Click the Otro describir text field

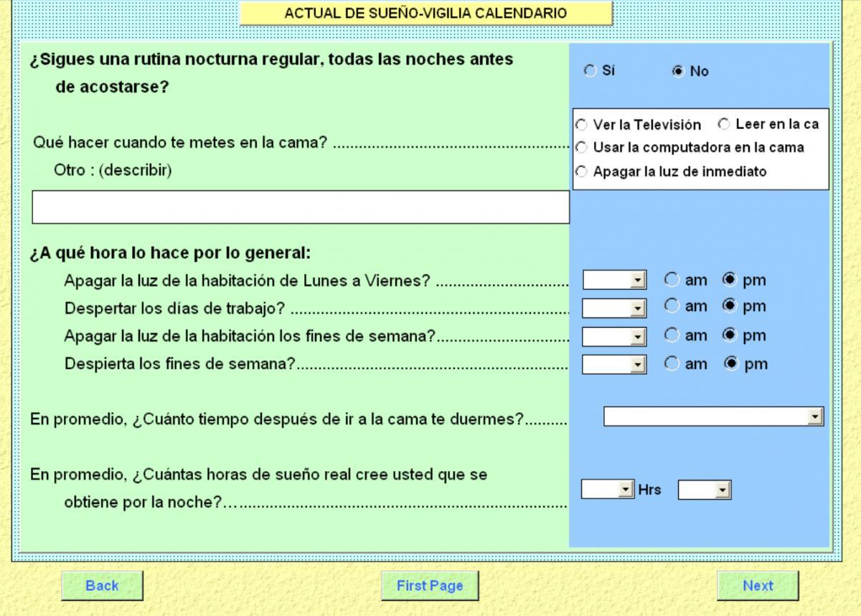click(301, 207)
